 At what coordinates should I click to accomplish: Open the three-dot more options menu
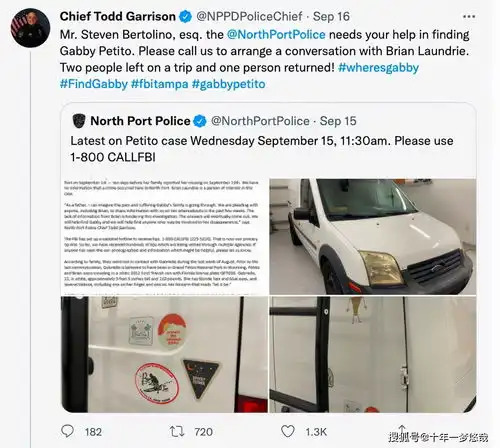pyautogui.click(x=469, y=16)
